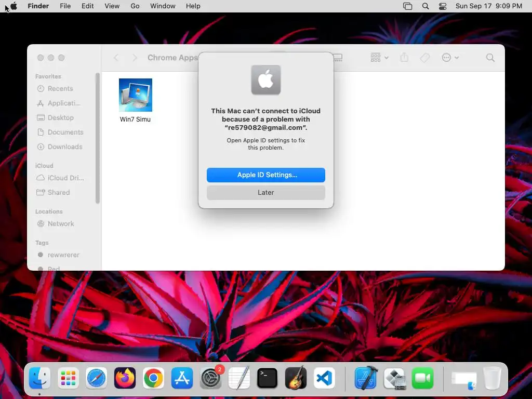Open the Action (ellipsis) dropdown in toolbar

(450, 58)
